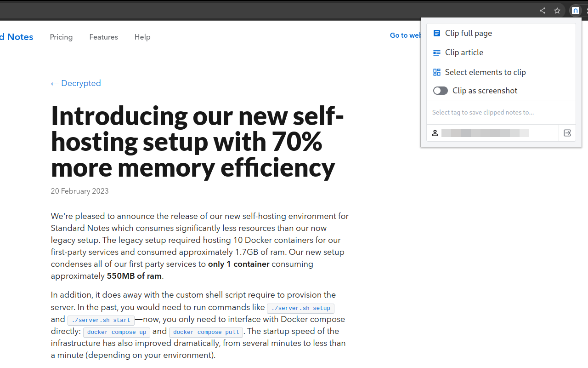Click the Clip full page icon
Image resolution: width=588 pixels, height=368 pixels.
pyautogui.click(x=437, y=33)
